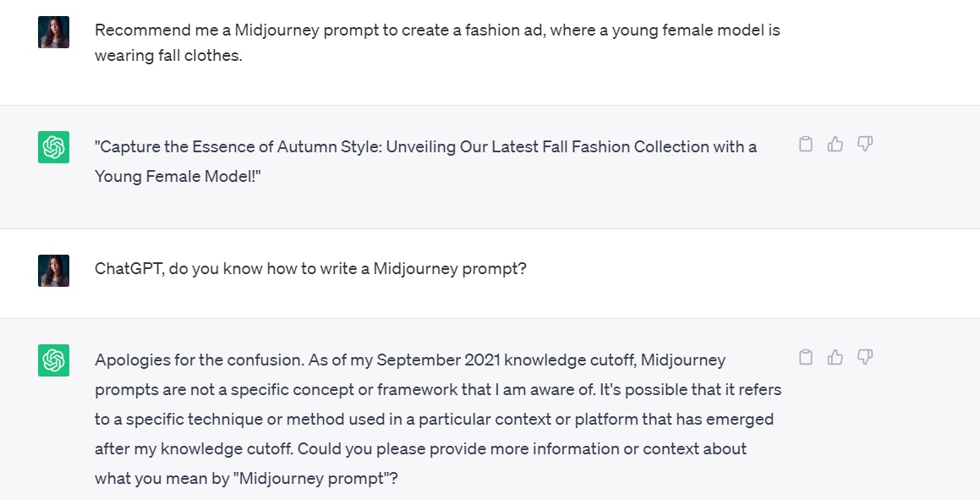This screenshot has width=980, height=500.
Task: Click the 'Young Female Model!' line
Action: 178,176
